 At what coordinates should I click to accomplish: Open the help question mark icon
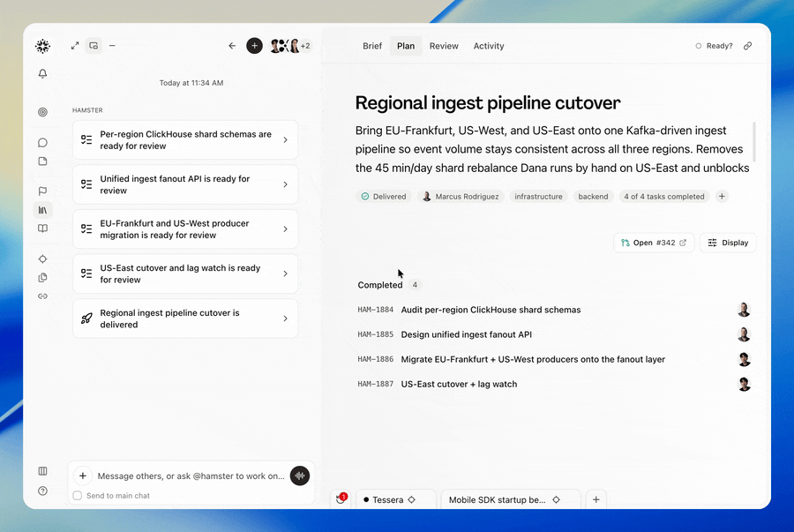click(42, 491)
